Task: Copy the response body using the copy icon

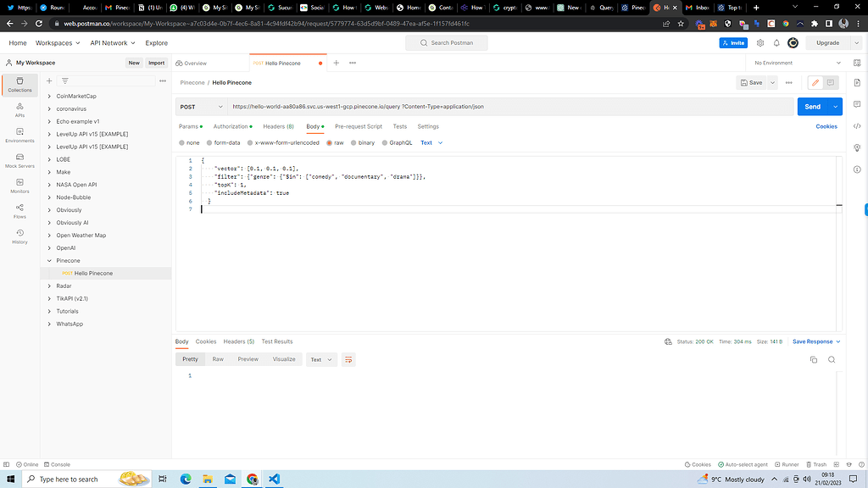Action: point(813,359)
